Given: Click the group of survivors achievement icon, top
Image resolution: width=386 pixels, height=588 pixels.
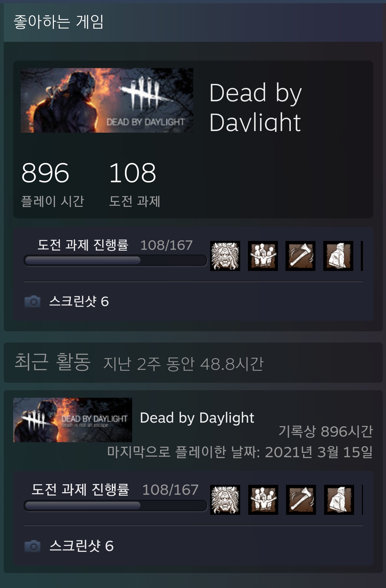Looking at the screenshot, I should (263, 256).
